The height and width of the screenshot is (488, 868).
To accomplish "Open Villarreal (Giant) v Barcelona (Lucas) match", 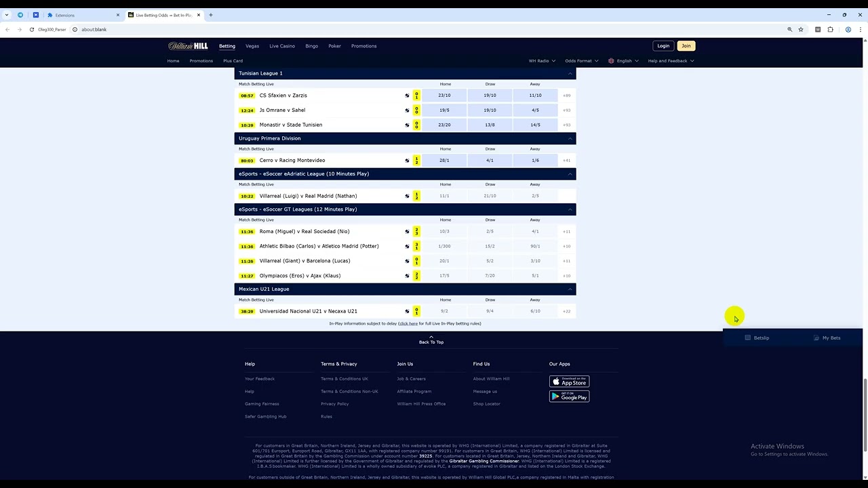I will point(305,261).
